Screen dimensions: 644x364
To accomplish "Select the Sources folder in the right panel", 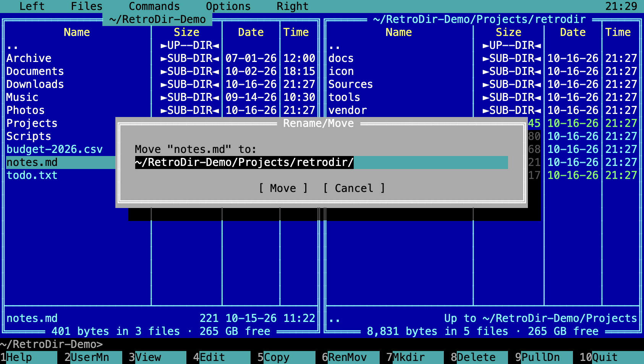I will (483, 84).
